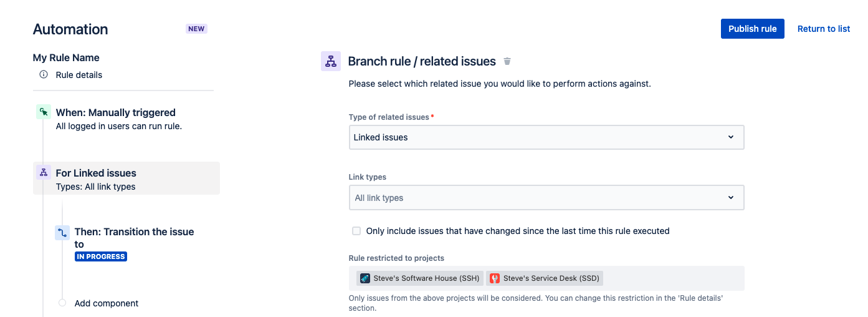Click Steve's Service Desk project avatar
Screen dimensions: 868x317
point(495,278)
